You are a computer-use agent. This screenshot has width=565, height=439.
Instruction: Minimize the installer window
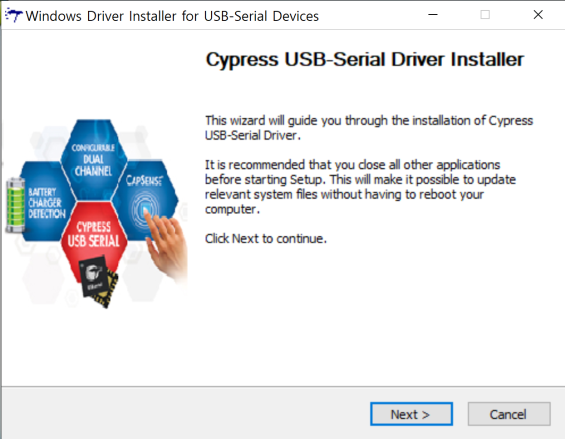point(433,15)
